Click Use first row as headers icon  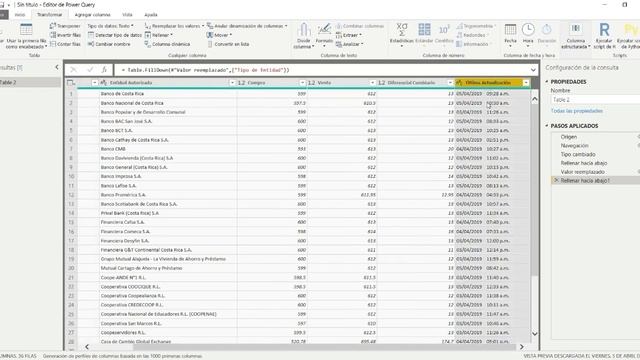click(x=26, y=30)
